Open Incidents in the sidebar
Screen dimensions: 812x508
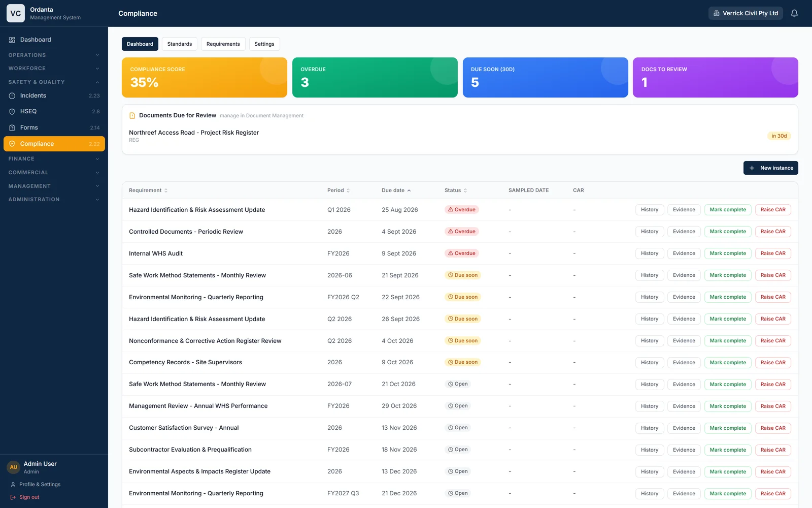pos(54,96)
